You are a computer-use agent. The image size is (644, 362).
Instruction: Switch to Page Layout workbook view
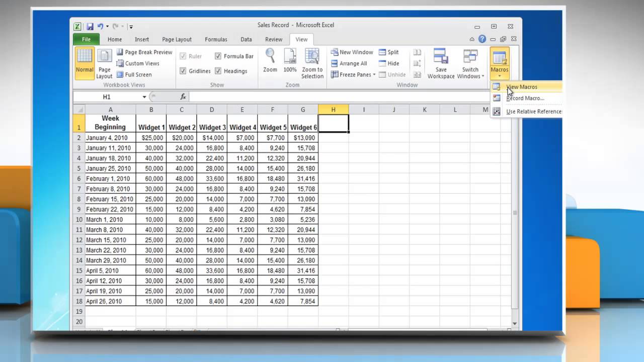pyautogui.click(x=104, y=63)
